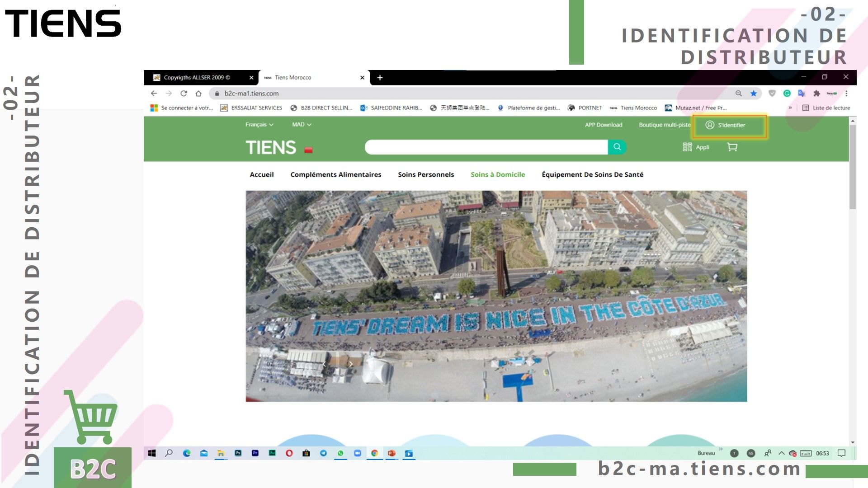This screenshot has height=488, width=868.
Task: Click the bookmark star in address bar
Action: tap(754, 94)
